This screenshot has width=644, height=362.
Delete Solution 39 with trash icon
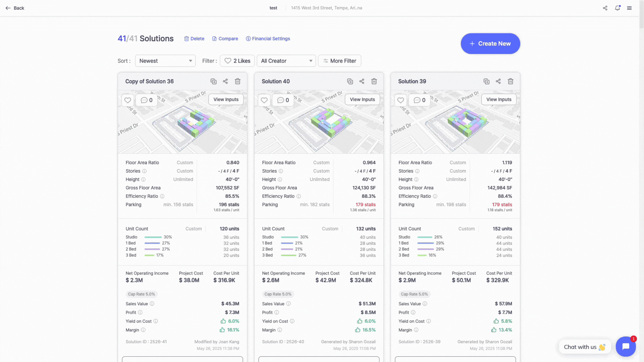[x=511, y=81]
